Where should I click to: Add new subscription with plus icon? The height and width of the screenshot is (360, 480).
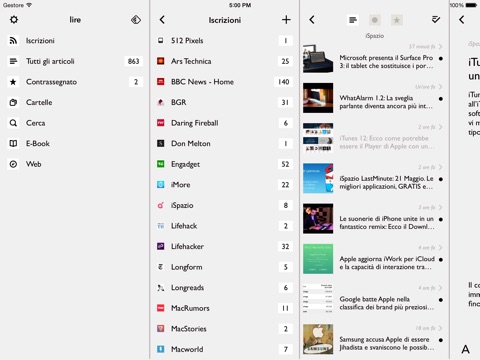(x=286, y=20)
